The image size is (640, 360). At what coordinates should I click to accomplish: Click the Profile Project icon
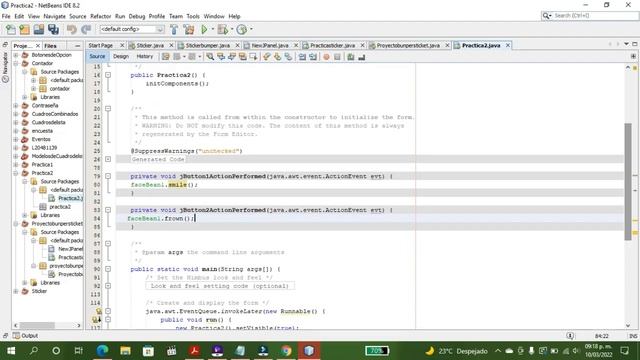242,29
